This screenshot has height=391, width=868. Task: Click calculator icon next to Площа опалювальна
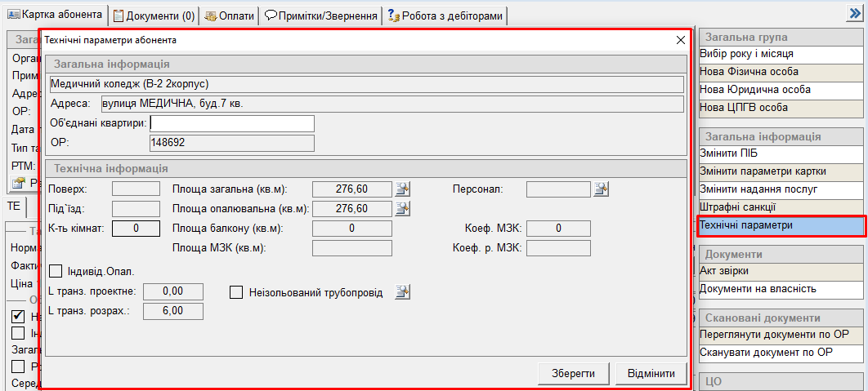pyautogui.click(x=402, y=209)
